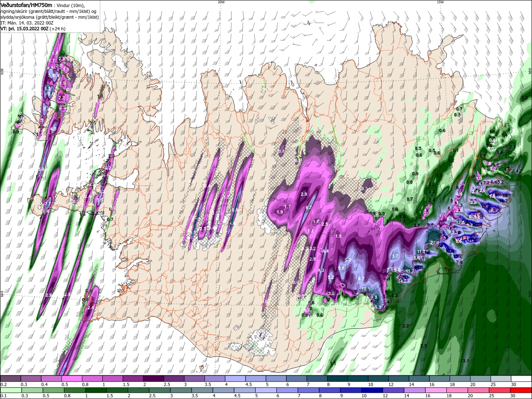Click the '2.5' label in the upper legend row
The width and height of the screenshot is (532, 399).
tap(167, 384)
